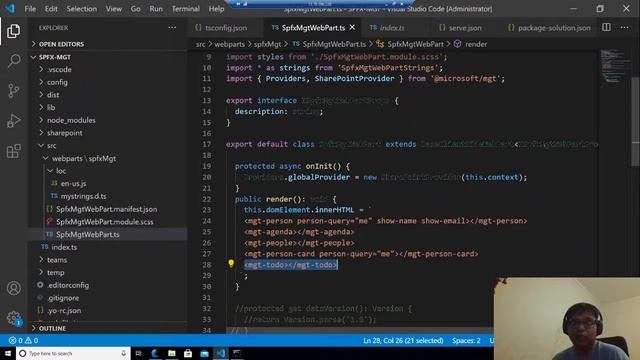This screenshot has height=360, width=640.
Task: Expand the config folder
Action: point(57,82)
